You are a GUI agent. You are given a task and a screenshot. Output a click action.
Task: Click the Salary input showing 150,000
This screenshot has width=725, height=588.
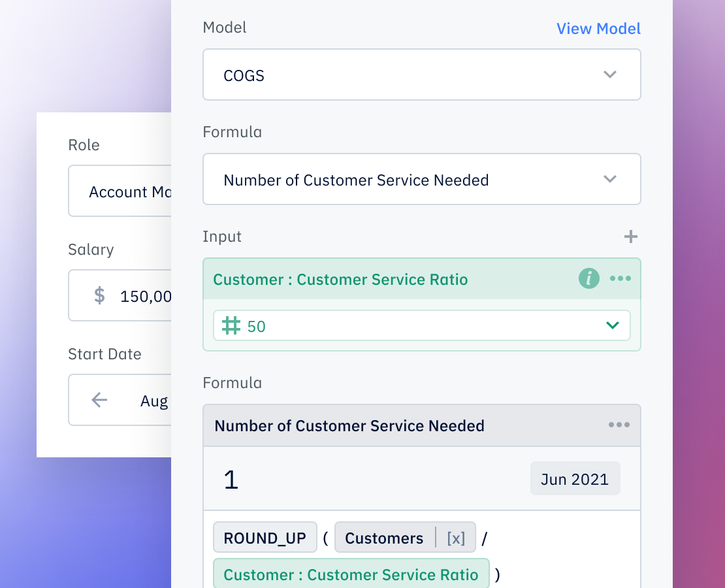pyautogui.click(x=144, y=295)
